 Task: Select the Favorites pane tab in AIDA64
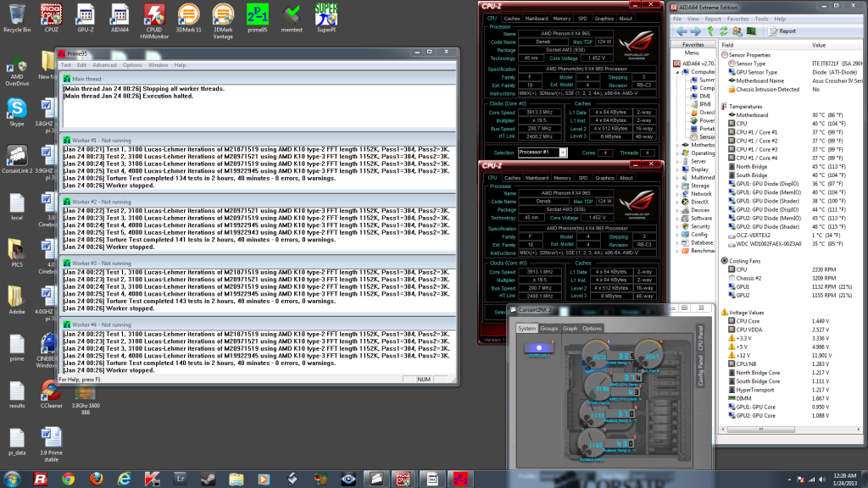tap(693, 45)
